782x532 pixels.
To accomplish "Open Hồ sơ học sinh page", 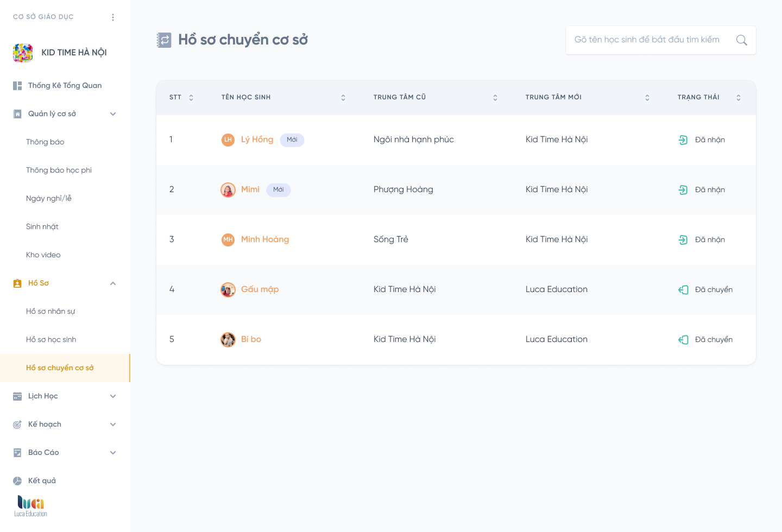I will [x=51, y=340].
